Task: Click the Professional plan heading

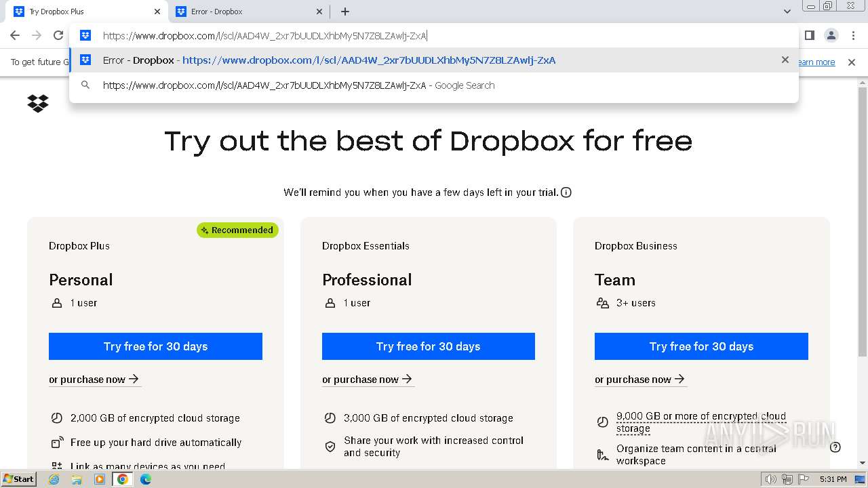Action: 367,280
